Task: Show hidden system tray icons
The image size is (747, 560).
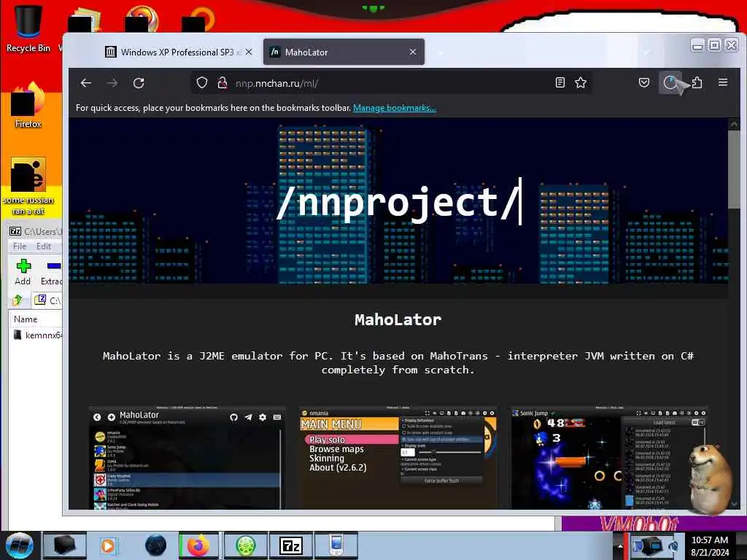Action: pos(620,546)
